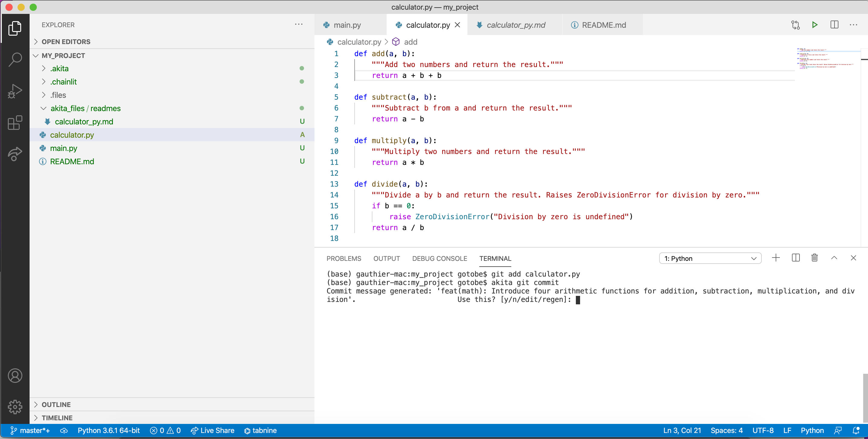Expand the .chainlit folder
Screen dimensions: 868x439
[x=63, y=82]
